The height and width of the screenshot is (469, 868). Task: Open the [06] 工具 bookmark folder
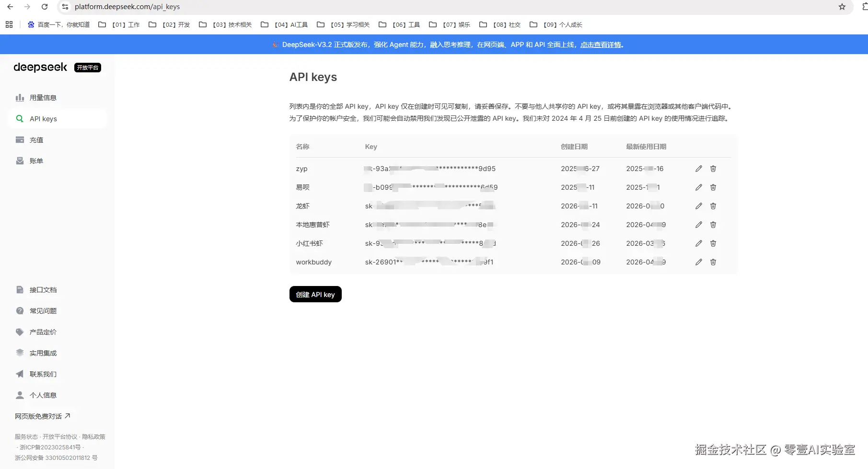point(399,24)
